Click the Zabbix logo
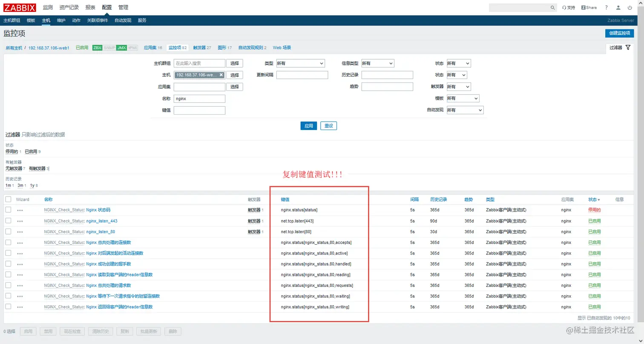Viewport: 644px width, 344px height. [20, 7]
